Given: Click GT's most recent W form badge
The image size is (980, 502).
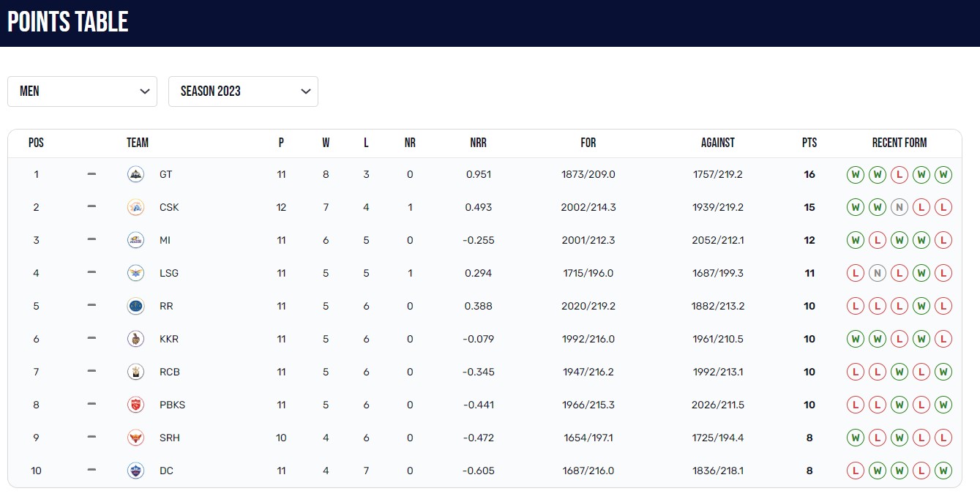Looking at the screenshot, I should click(854, 174).
